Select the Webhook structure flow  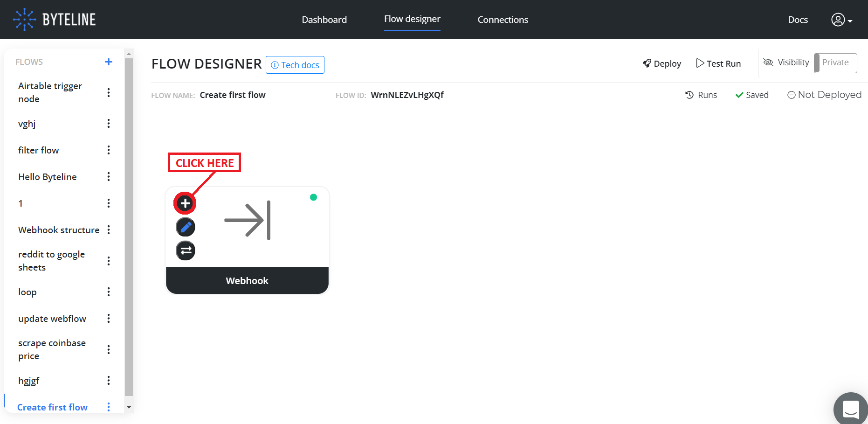(x=59, y=230)
